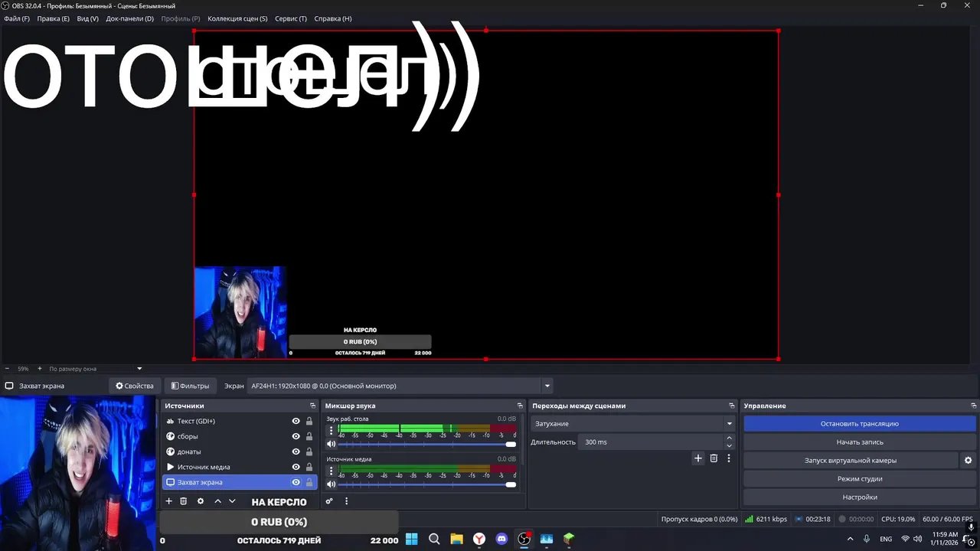
Task: Open Коллекция сцен (S) menu
Action: click(237, 18)
